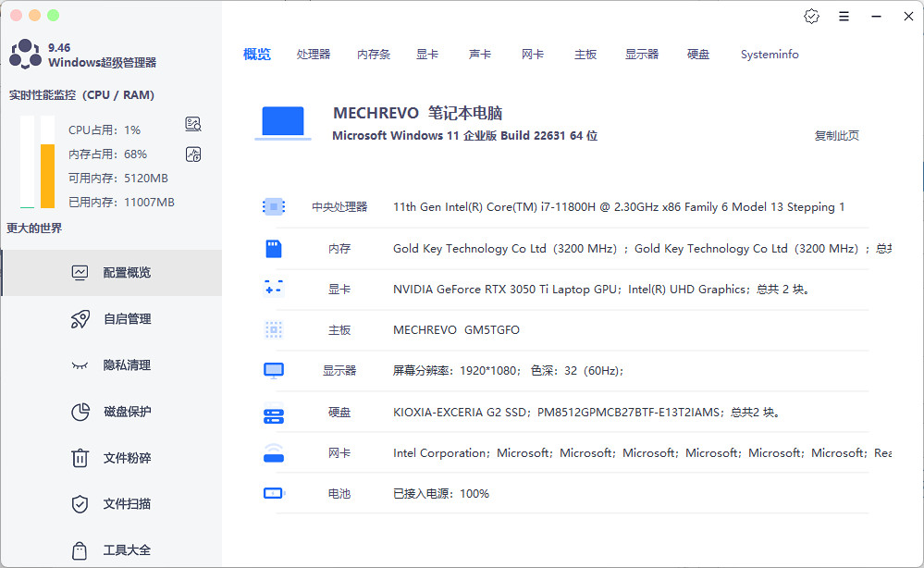This screenshot has width=924, height=568.
Task: Click the 文件扫描 shield icon
Action: point(80,504)
